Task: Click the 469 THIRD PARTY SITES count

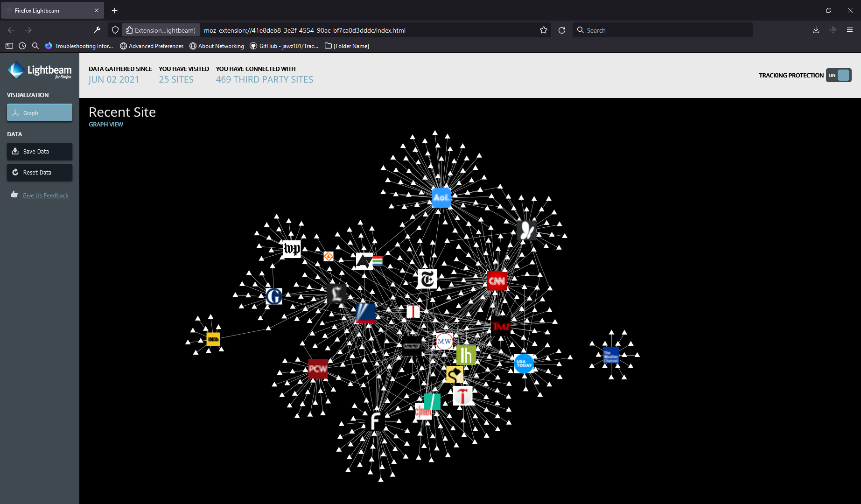Action: click(265, 79)
